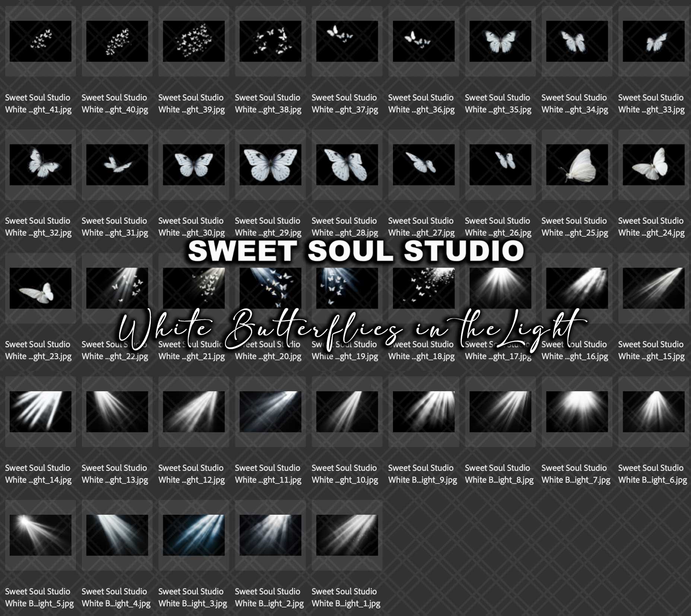This screenshot has height=616, width=691.
Task: Open the White ...ght_39.jpg butterfly swarm thumbnail
Action: pos(194,41)
